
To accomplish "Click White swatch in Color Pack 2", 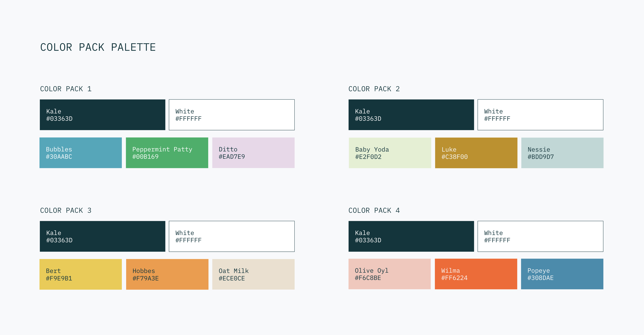I will pos(540,115).
